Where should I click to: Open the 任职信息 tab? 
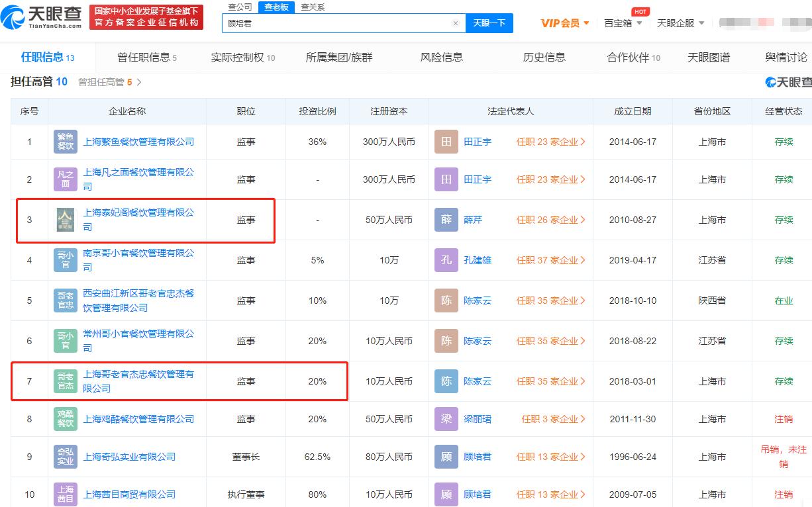[x=48, y=57]
